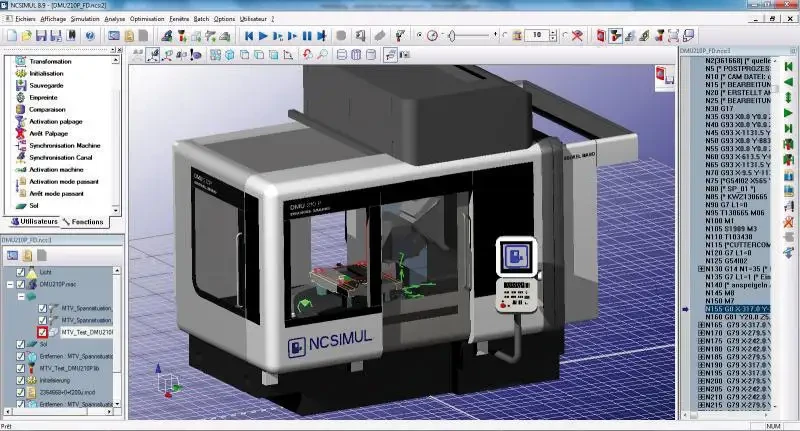Click the simulation speed slider handle
Viewport: 800px width, 431px height.
[452, 36]
